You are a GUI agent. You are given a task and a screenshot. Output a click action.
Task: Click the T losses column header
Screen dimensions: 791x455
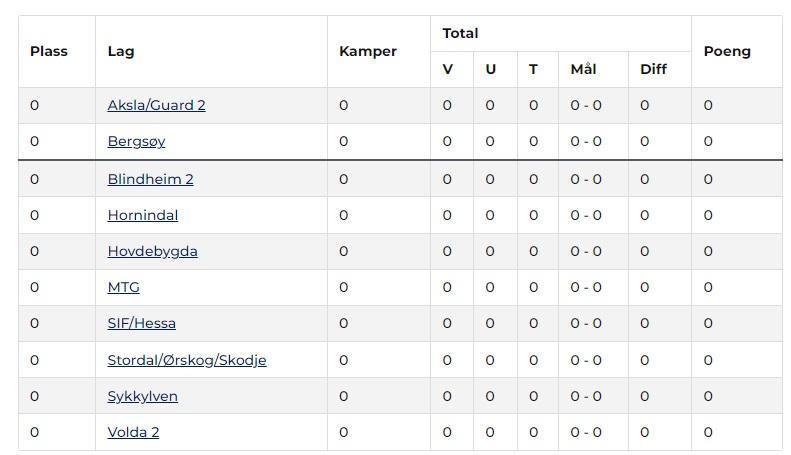coord(533,69)
